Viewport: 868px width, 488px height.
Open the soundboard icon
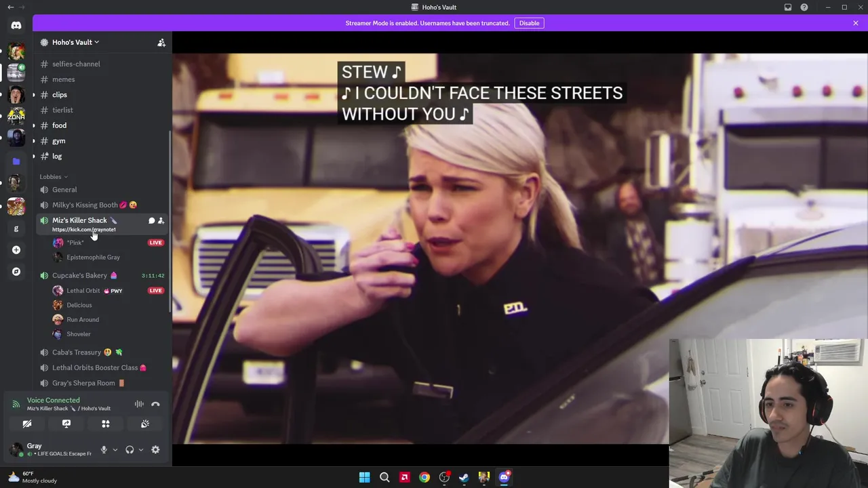(145, 424)
